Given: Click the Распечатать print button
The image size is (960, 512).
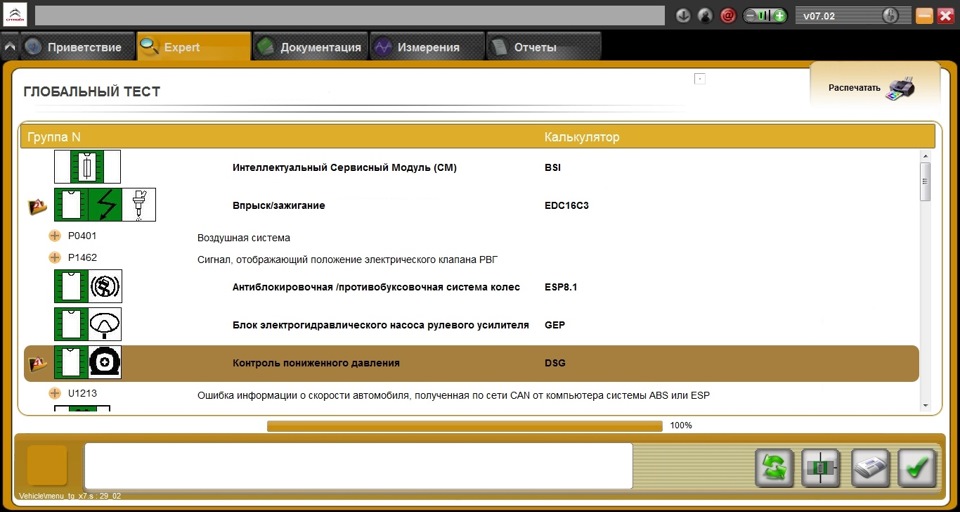Looking at the screenshot, I should click(874, 87).
